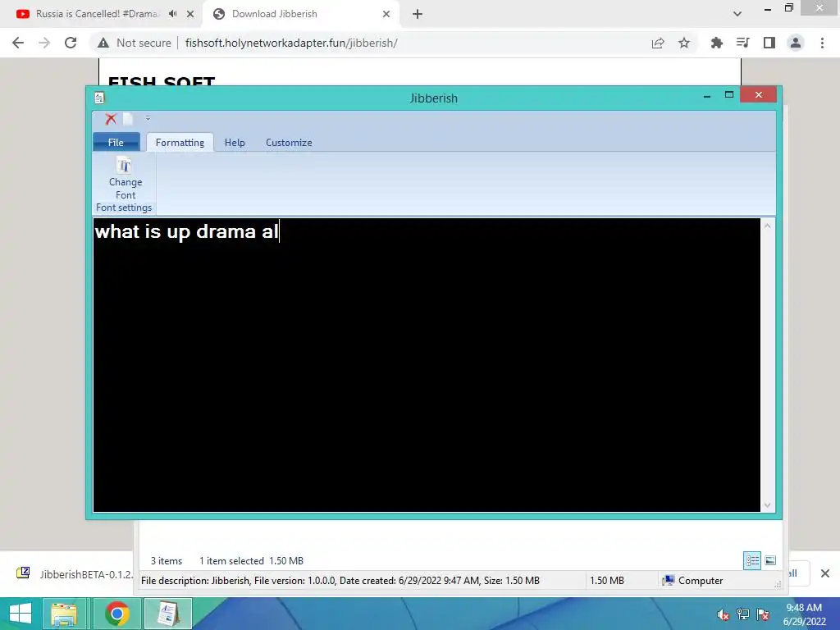840x630 pixels.
Task: Open the quick access toolbar dropdown arrow
Action: [x=148, y=118]
